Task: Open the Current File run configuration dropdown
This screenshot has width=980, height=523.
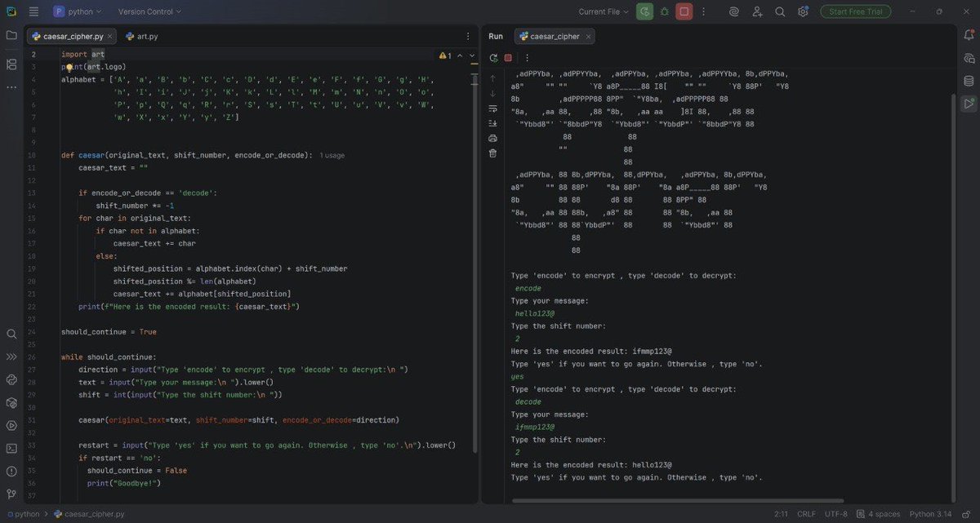Action: 604,11
